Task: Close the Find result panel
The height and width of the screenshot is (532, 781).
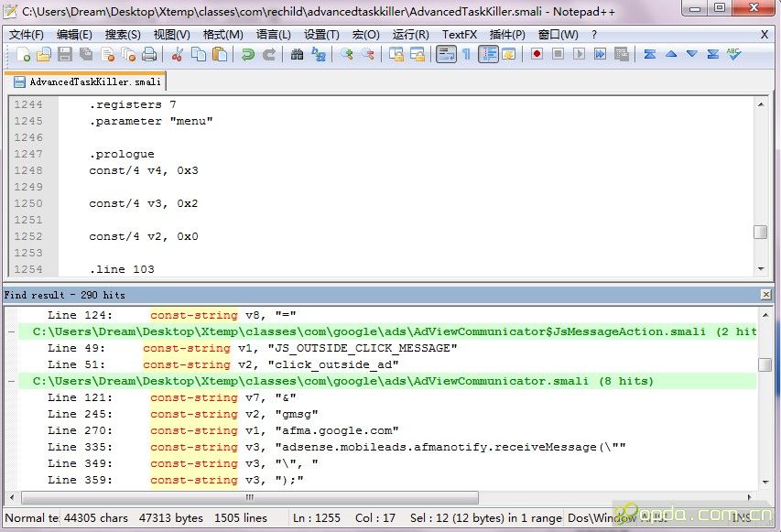Action: point(766,295)
